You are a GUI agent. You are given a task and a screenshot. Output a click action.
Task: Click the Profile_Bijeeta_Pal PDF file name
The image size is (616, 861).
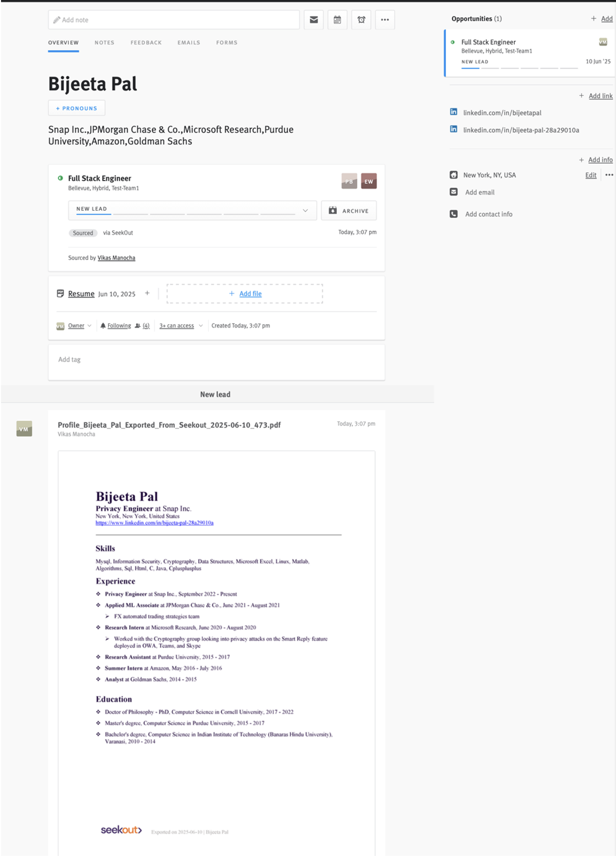[169, 425]
